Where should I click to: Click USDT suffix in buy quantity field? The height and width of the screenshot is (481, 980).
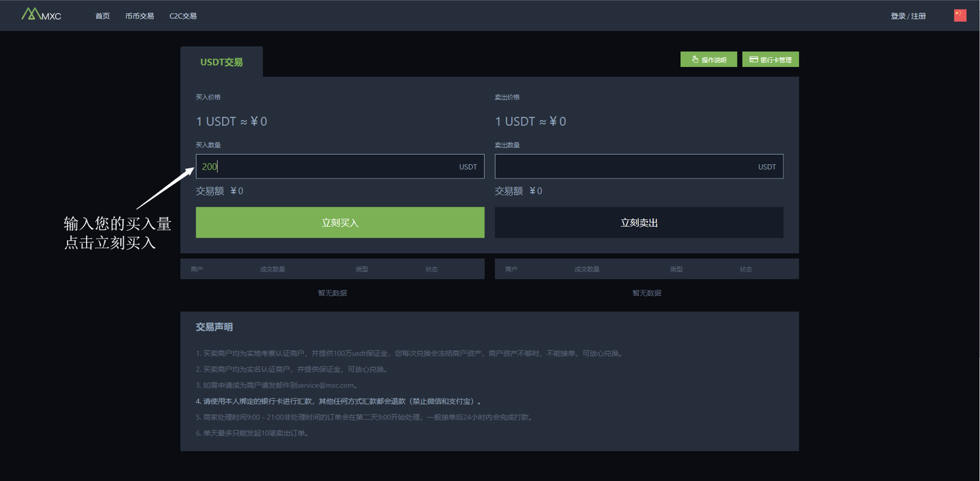[x=468, y=167]
